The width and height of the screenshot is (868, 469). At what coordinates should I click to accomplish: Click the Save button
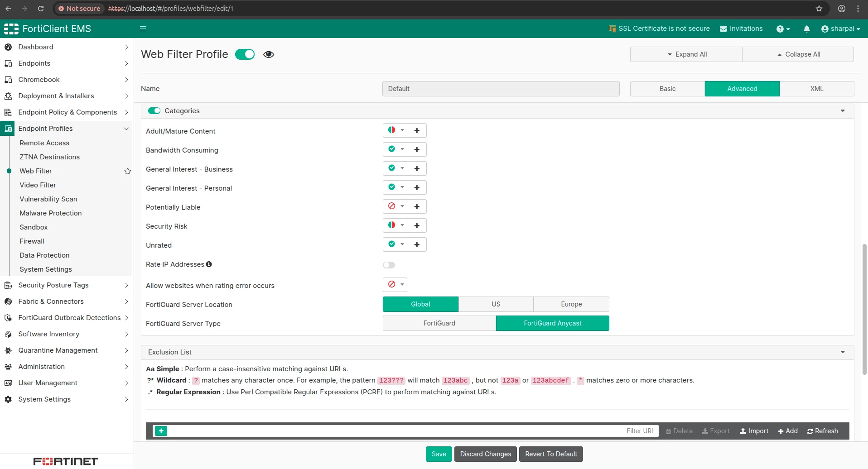(x=439, y=454)
